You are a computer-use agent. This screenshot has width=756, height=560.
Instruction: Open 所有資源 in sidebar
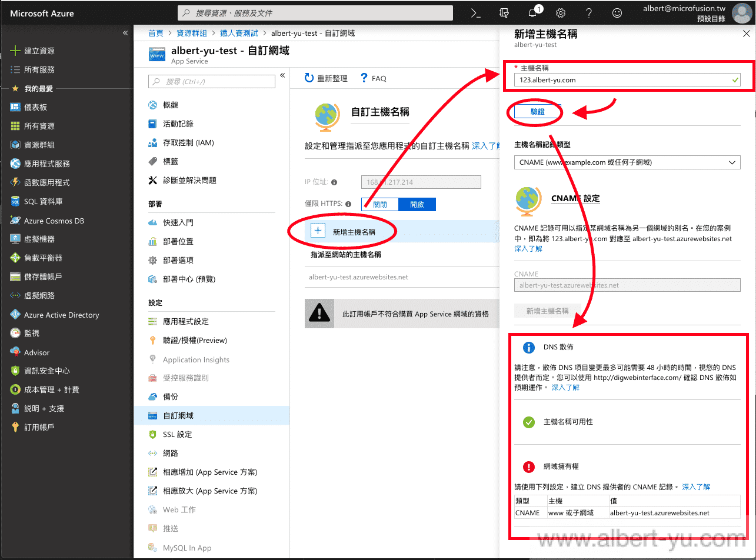39,126
